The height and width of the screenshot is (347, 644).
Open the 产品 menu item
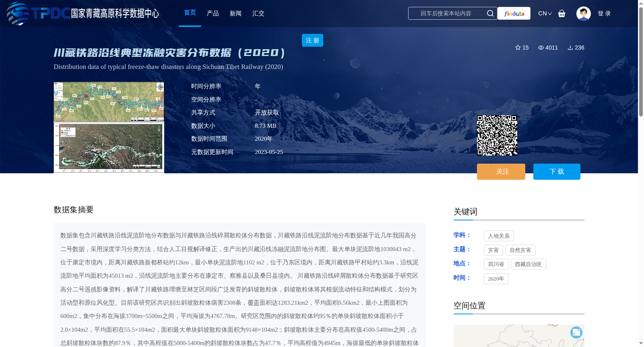[213, 13]
